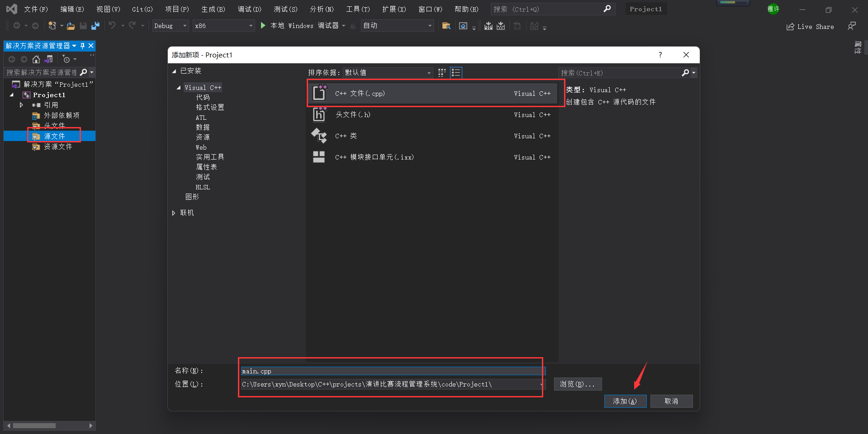
Task: Click the green Start Debugging play icon
Action: 263,26
